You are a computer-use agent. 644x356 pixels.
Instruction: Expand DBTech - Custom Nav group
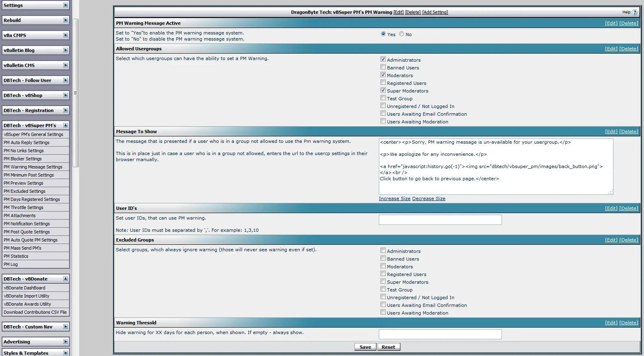tap(65, 327)
